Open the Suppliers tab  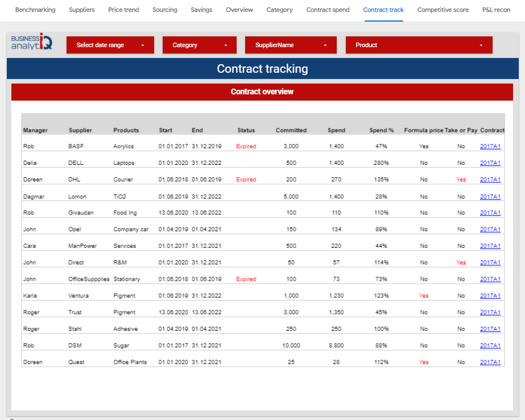click(82, 10)
